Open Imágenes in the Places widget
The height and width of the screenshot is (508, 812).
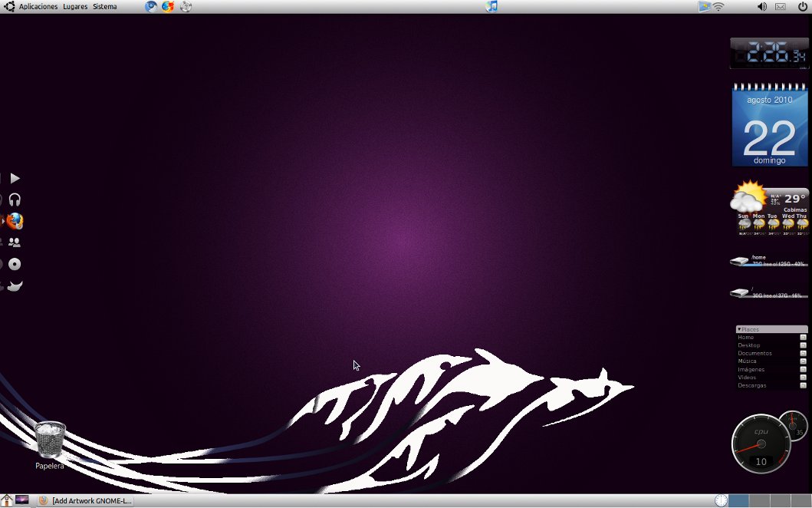click(751, 370)
